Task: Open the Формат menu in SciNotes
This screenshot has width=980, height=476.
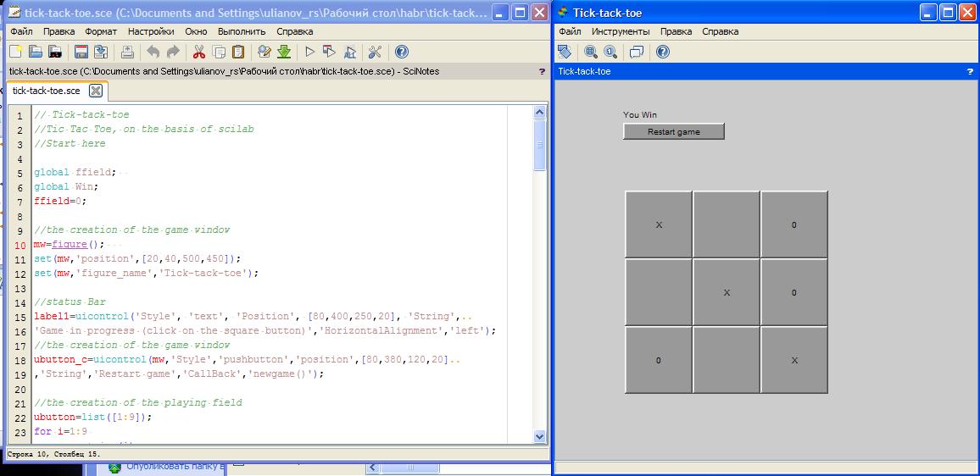Action: 101,31
